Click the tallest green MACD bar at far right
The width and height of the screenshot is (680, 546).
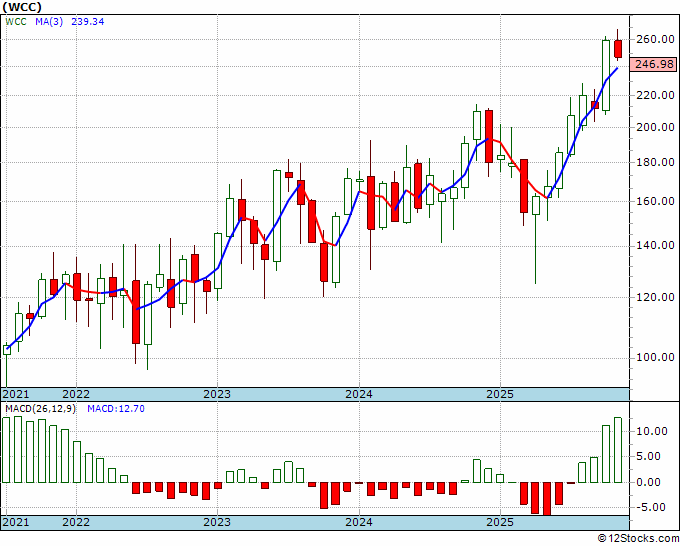[618, 450]
